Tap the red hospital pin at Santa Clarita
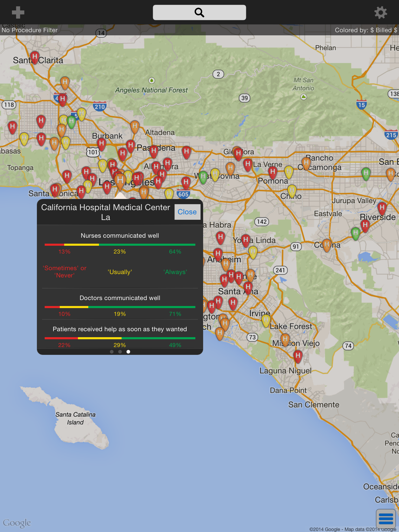Image resolution: width=399 pixels, height=532 pixels. click(x=35, y=57)
